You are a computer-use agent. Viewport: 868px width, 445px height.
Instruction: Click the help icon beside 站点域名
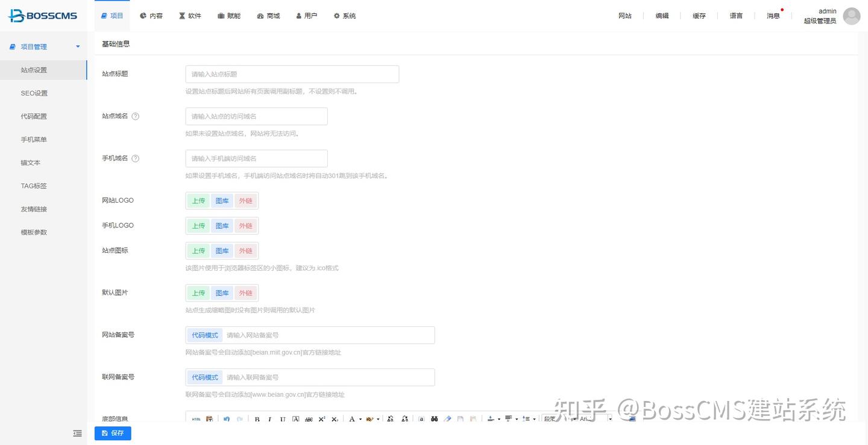point(135,116)
